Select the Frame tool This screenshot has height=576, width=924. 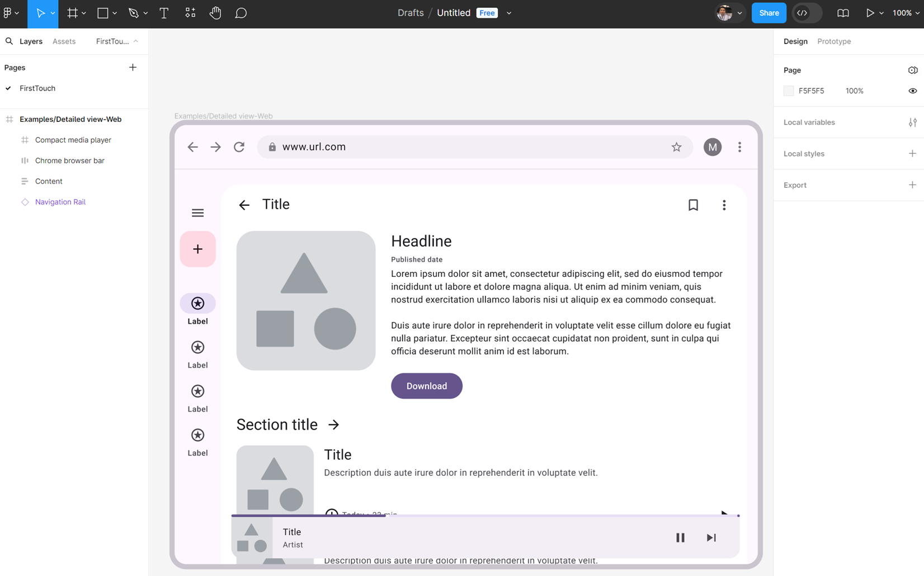coord(73,13)
